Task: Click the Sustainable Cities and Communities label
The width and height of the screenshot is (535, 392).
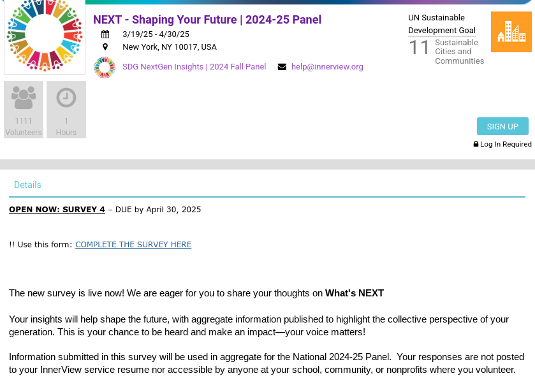Action: click(459, 52)
